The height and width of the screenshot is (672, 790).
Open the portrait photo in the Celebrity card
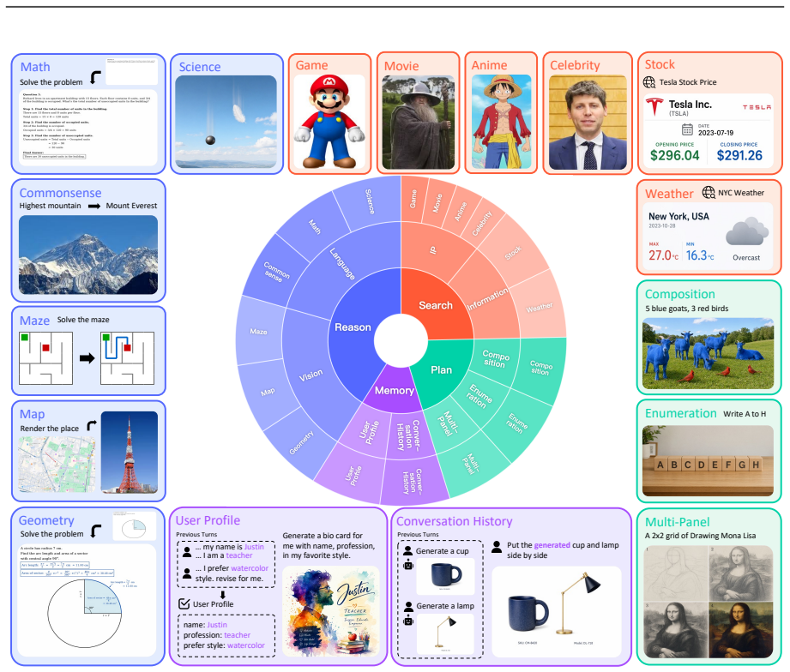588,123
